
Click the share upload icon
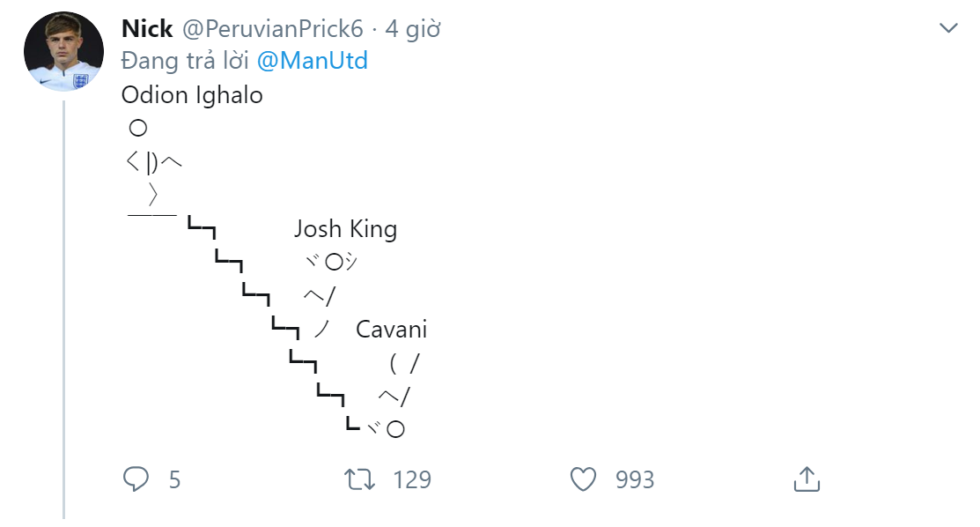pos(807,479)
